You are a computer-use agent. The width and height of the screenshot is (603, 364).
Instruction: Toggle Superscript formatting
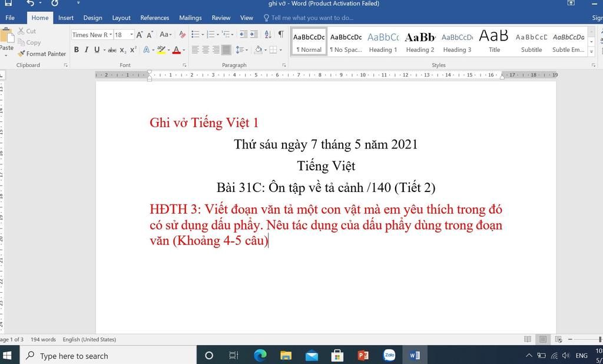(133, 49)
